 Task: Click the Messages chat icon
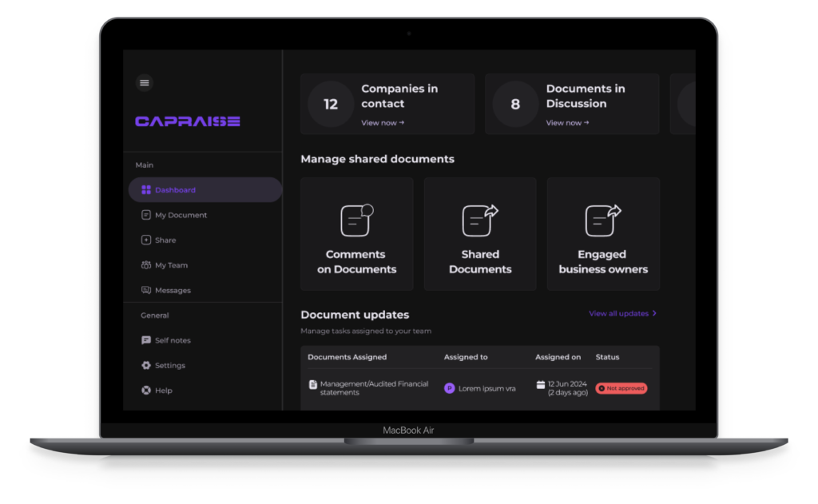pos(146,290)
